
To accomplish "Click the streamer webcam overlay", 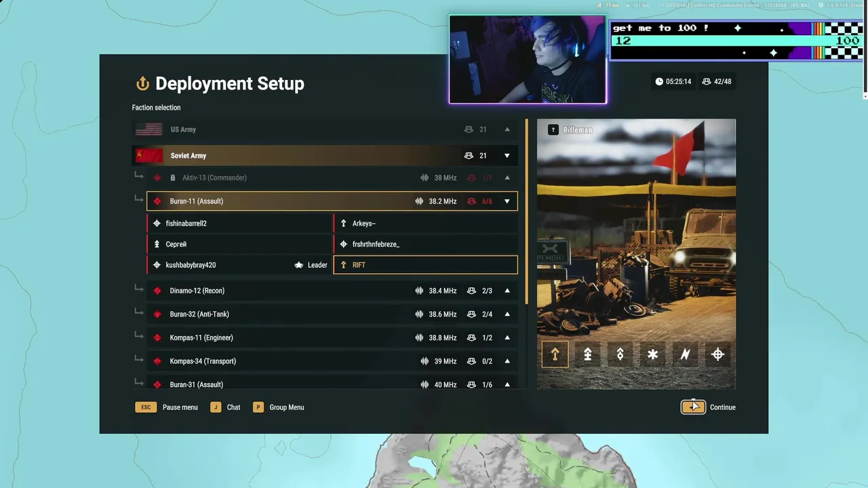I will 528,60.
